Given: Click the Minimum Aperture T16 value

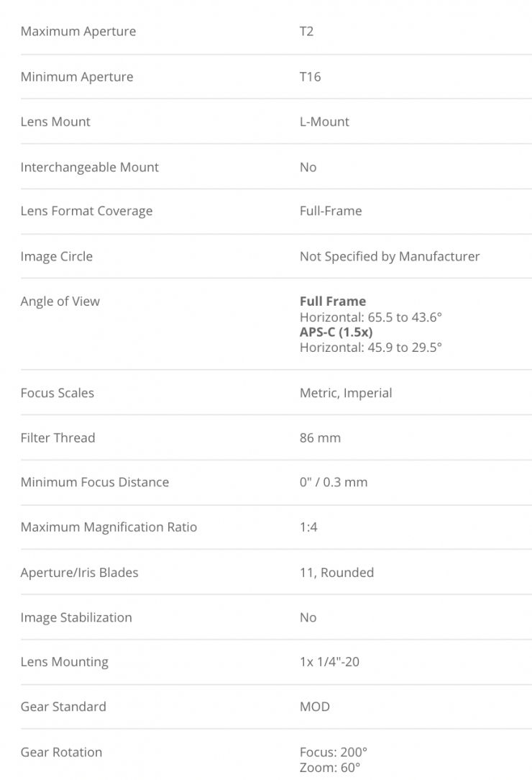Looking at the screenshot, I should point(310,77).
